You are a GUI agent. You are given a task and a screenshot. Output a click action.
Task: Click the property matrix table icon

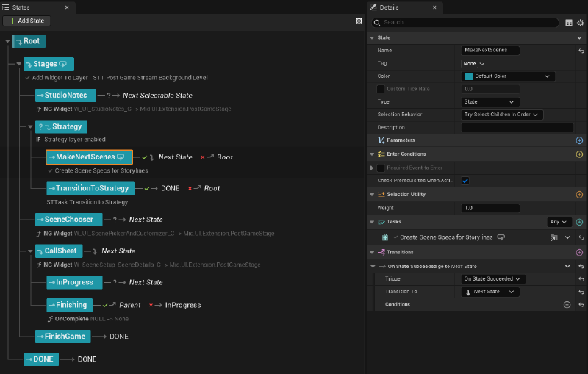tap(569, 23)
